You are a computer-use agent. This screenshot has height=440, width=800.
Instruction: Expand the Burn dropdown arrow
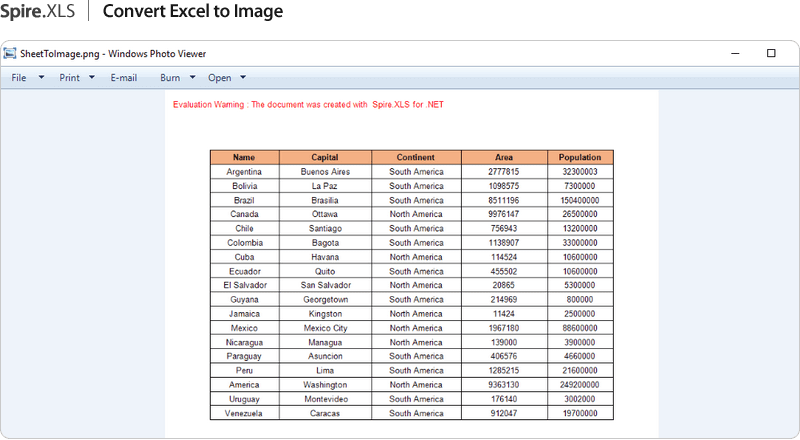coord(192,77)
